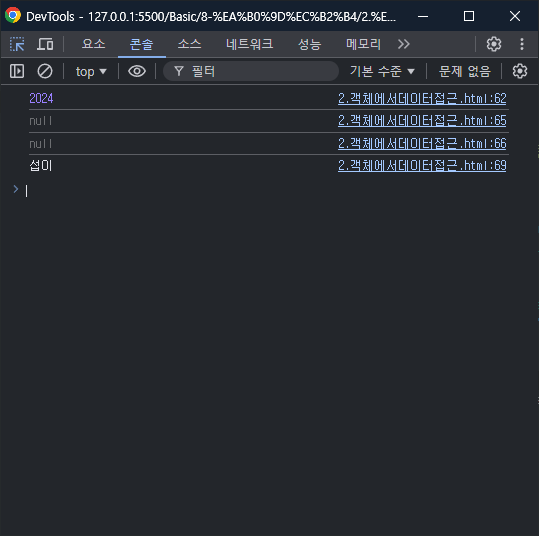Close the DevTools window
Viewport: 539px width, 536px height.
[x=515, y=16]
